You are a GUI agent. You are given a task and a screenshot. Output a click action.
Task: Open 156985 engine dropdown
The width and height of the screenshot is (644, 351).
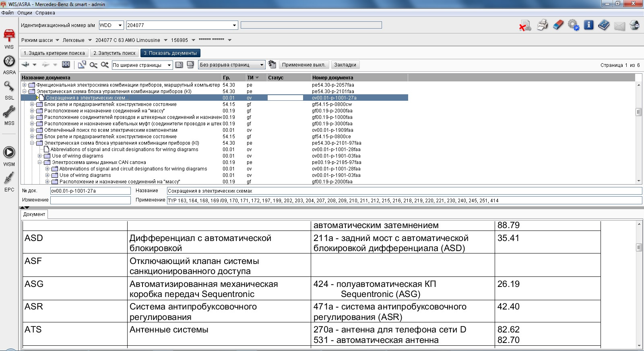193,40
